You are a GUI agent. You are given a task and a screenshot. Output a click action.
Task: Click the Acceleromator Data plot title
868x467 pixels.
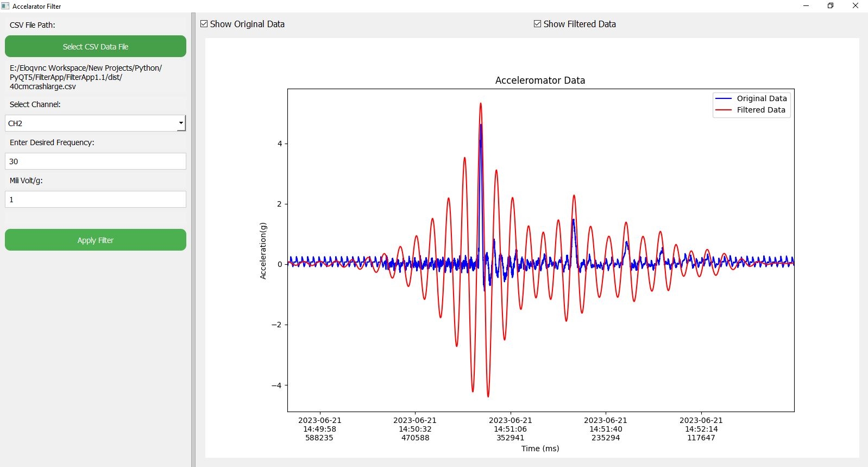coord(540,80)
